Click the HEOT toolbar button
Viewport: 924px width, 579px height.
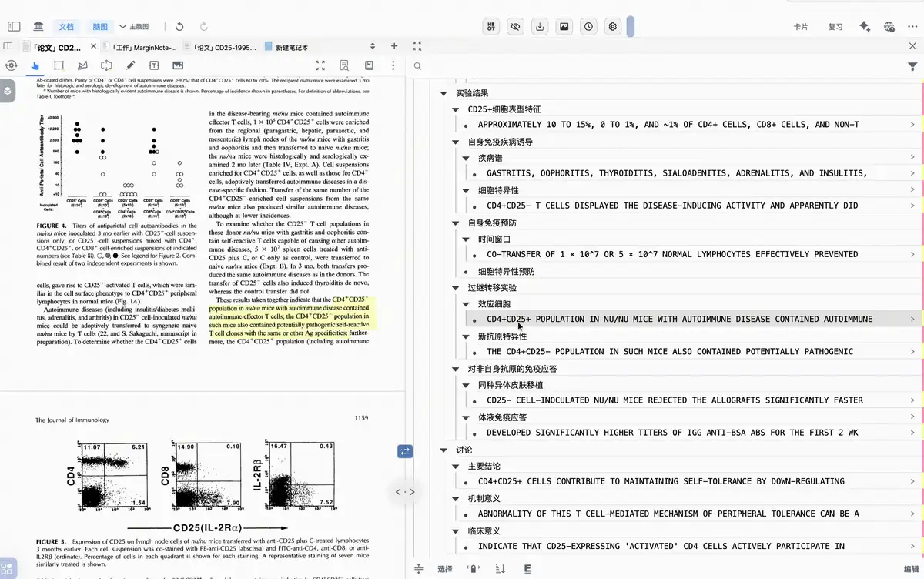[492, 26]
